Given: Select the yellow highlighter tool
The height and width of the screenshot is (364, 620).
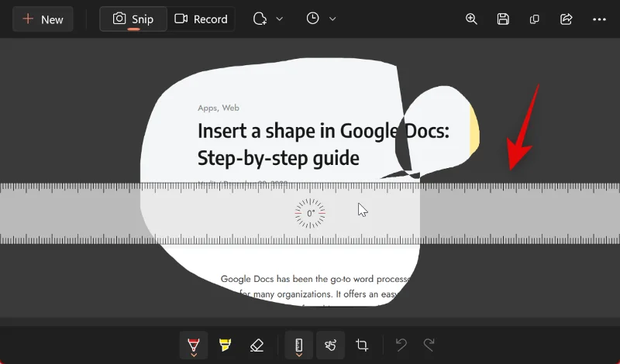Looking at the screenshot, I should pos(225,345).
